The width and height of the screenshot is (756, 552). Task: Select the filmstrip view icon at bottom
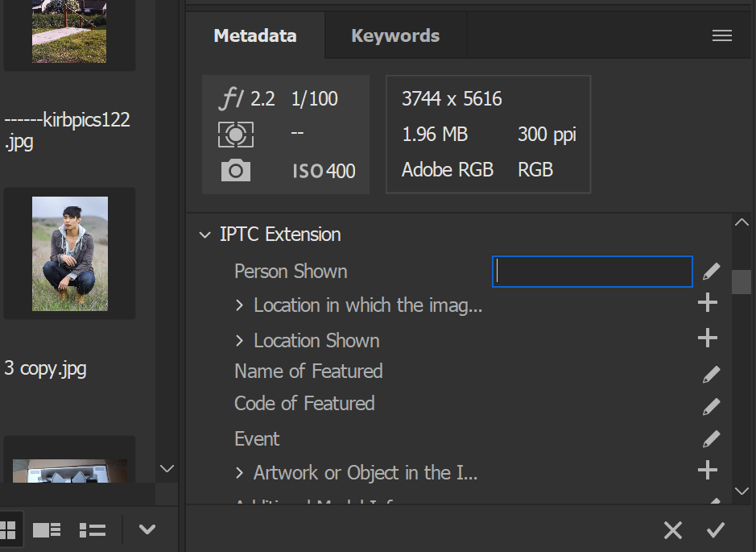point(46,529)
